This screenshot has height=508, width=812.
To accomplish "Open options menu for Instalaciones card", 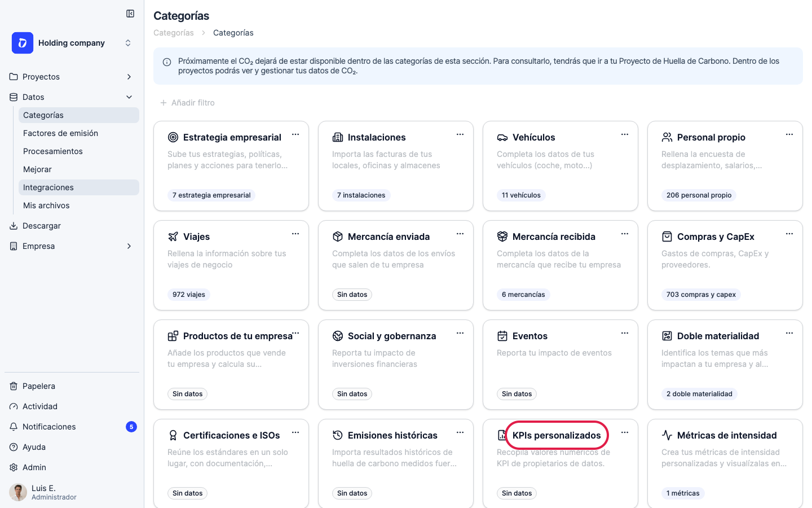I will 460,134.
